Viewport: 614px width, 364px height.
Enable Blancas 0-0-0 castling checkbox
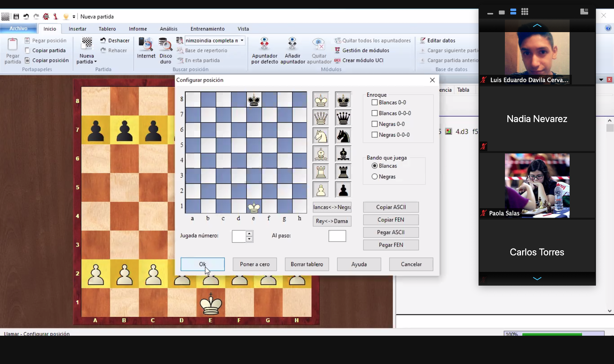(x=375, y=113)
